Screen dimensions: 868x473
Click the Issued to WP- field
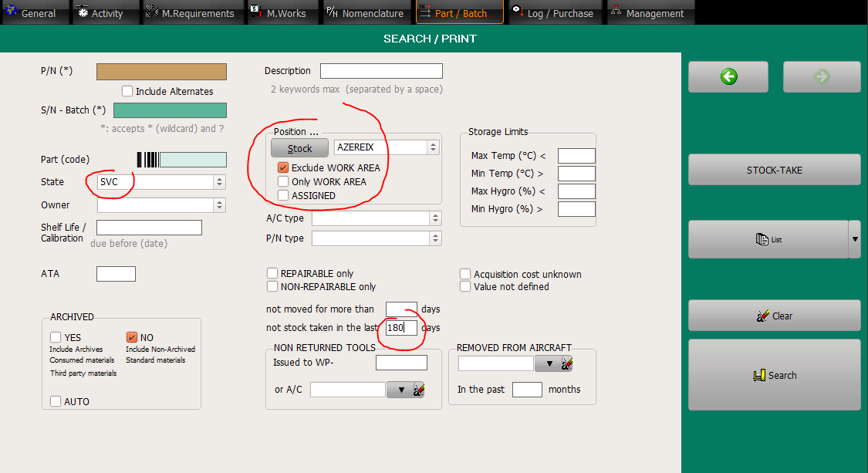point(401,363)
